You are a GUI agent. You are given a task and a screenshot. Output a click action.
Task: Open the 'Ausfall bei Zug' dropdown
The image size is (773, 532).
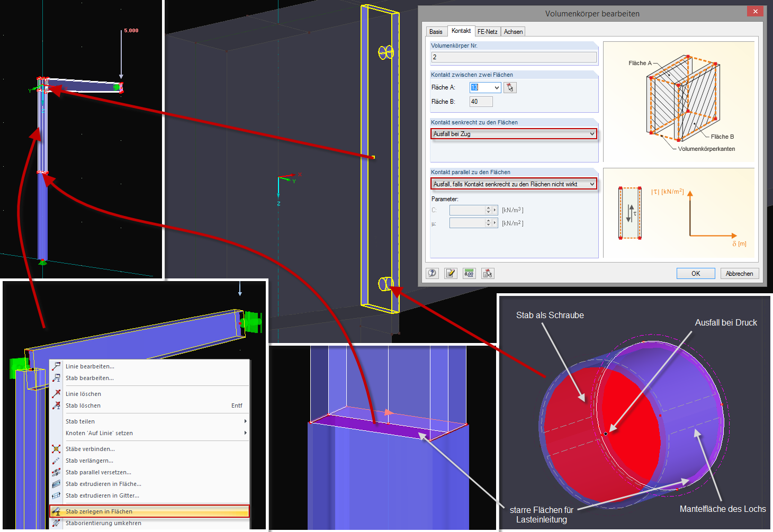(x=514, y=134)
